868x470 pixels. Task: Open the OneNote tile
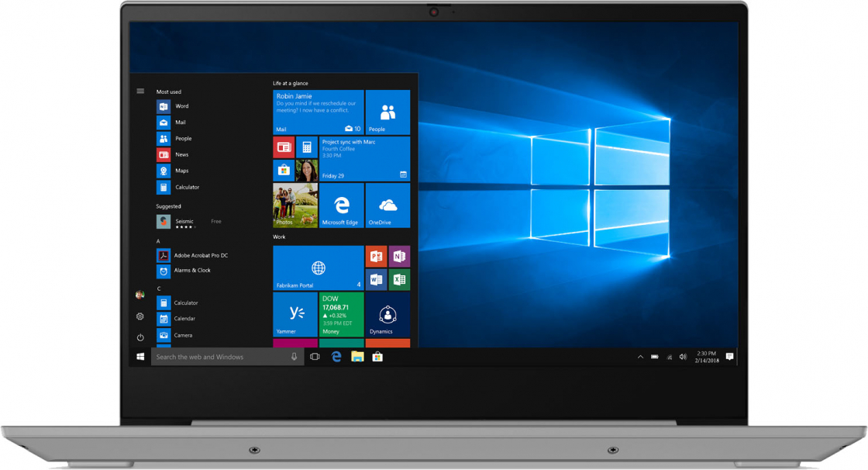coord(399,257)
